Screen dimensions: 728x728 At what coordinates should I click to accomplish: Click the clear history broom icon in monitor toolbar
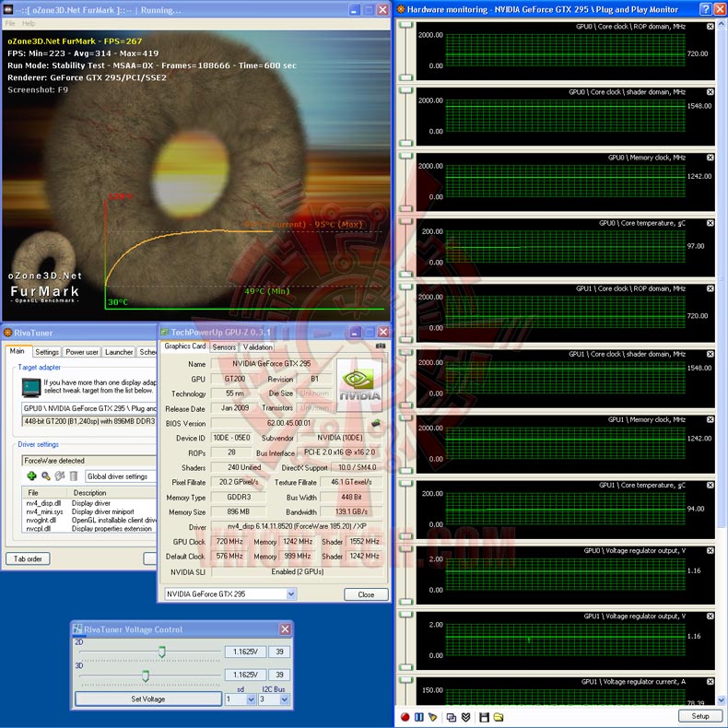pyautogui.click(x=433, y=717)
